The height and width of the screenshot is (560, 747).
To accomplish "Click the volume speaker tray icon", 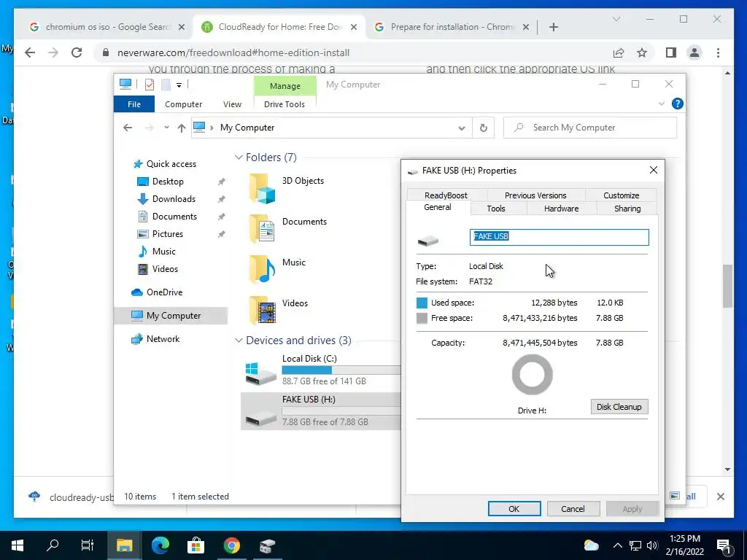I will (652, 545).
